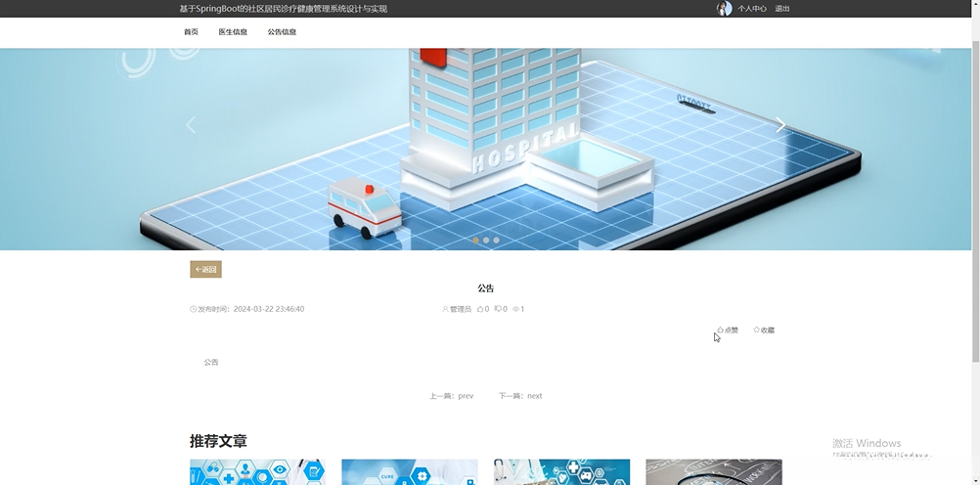Viewport: 980px width, 485px height.
Task: Click thumbs-down count icon
Action: (498, 309)
